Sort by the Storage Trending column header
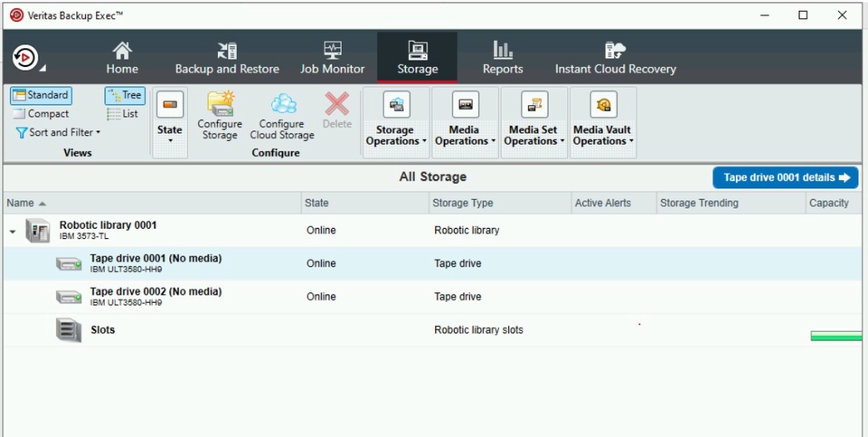 (x=731, y=204)
